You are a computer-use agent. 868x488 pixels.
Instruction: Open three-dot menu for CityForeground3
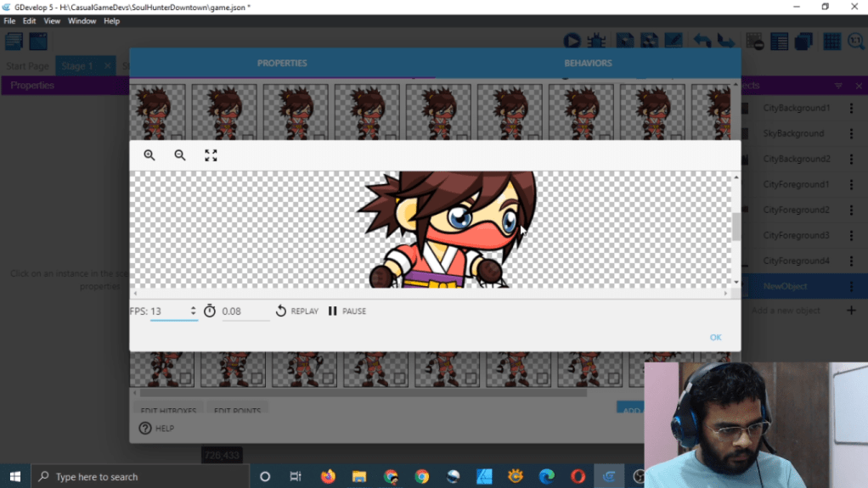click(851, 235)
